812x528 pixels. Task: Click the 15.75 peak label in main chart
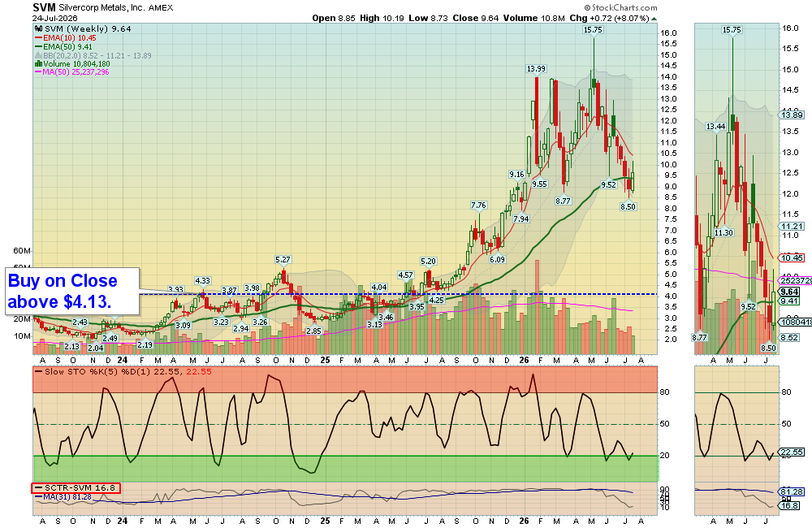[x=593, y=30]
